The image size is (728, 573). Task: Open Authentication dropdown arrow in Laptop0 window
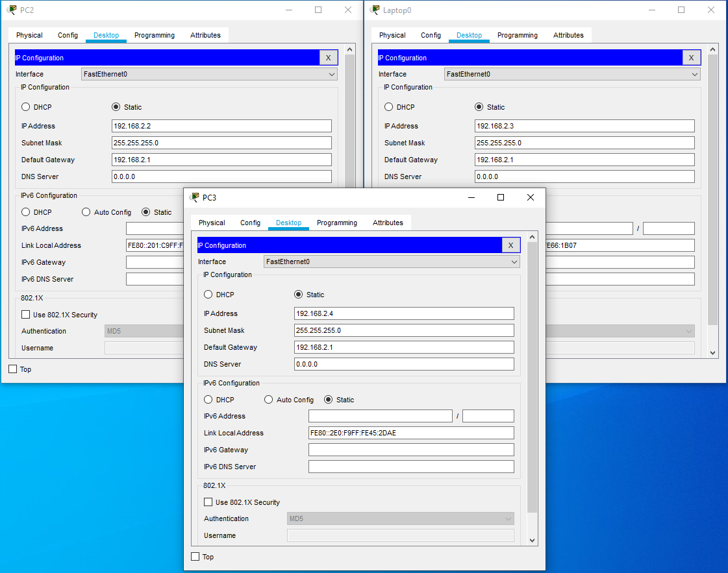point(689,331)
